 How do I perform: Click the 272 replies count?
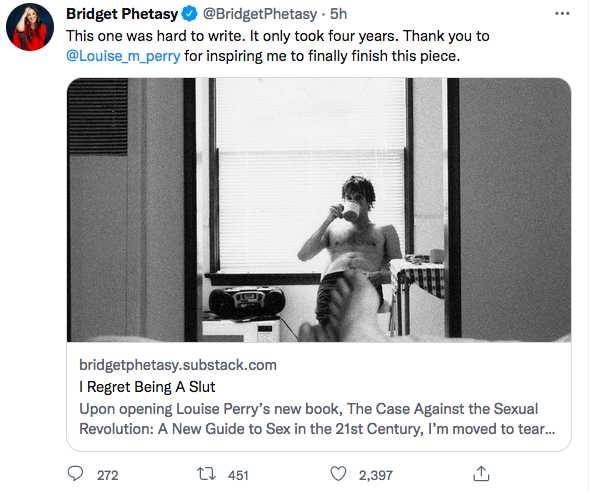108,475
